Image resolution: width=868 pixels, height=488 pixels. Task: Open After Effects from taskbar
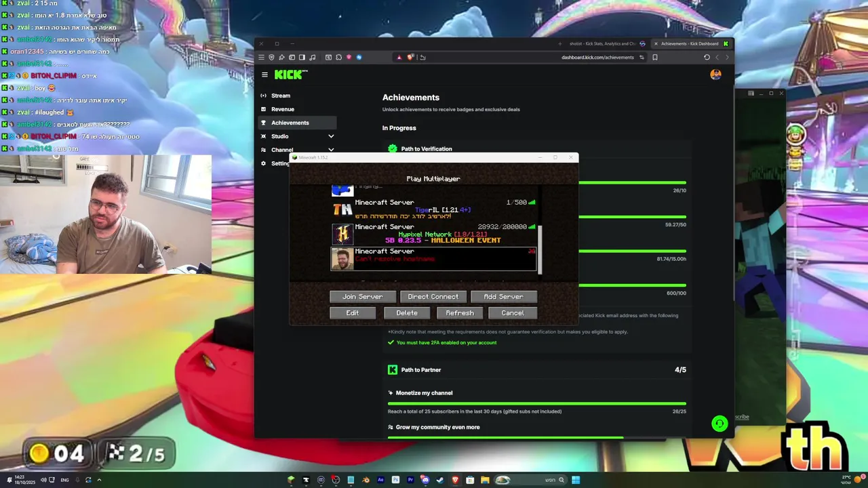click(380, 480)
